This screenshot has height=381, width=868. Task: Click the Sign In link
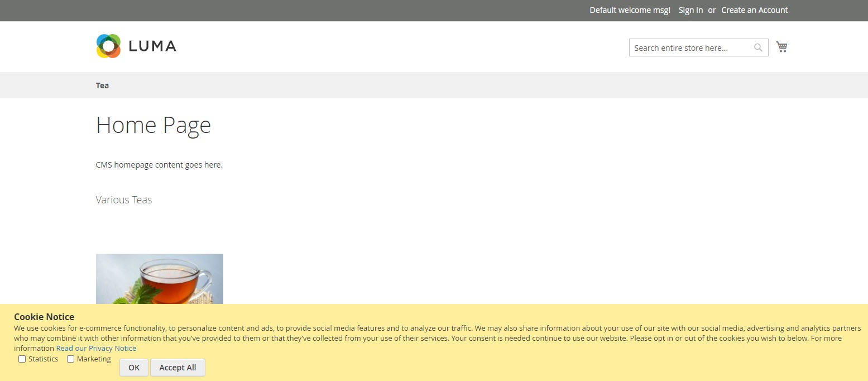click(690, 10)
